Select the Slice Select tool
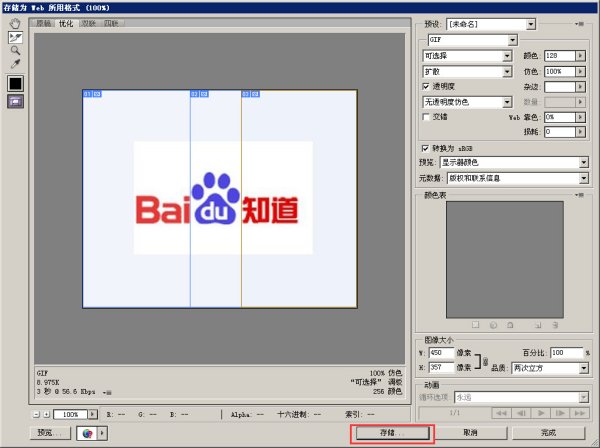 click(x=15, y=37)
